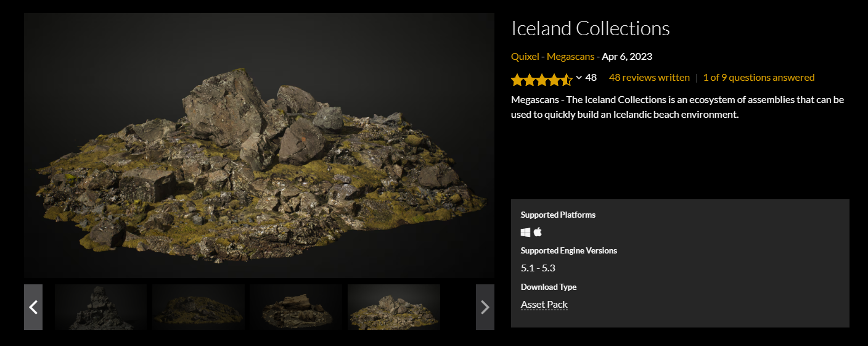Click the Supported Engine Versions label
This screenshot has width=868, height=346.
[569, 251]
